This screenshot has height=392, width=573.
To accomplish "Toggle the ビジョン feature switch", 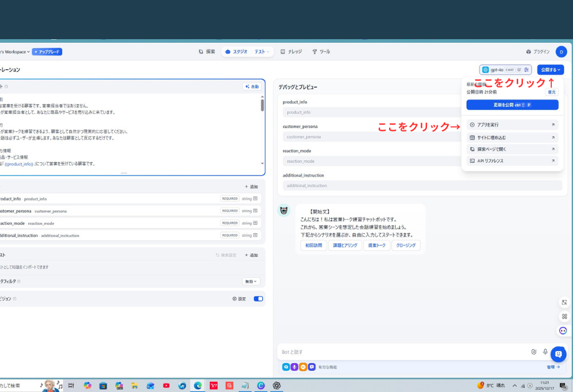I will [258, 298].
